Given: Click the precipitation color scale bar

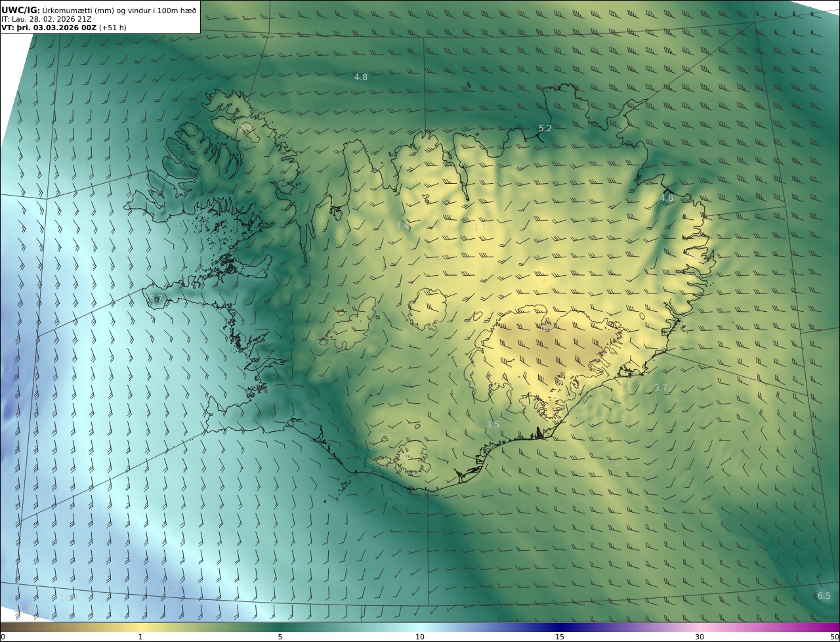Looking at the screenshot, I should click(x=420, y=627).
